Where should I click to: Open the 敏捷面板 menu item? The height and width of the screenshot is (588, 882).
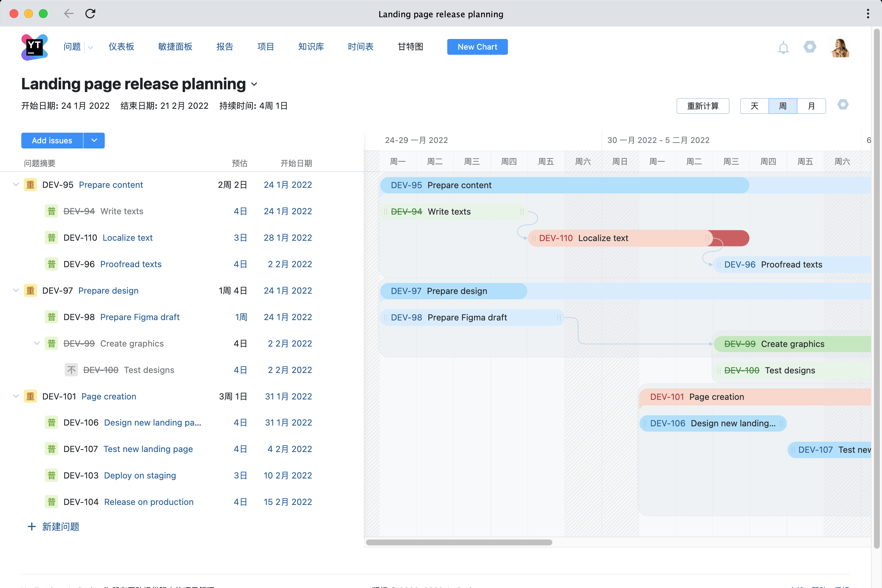[175, 47]
